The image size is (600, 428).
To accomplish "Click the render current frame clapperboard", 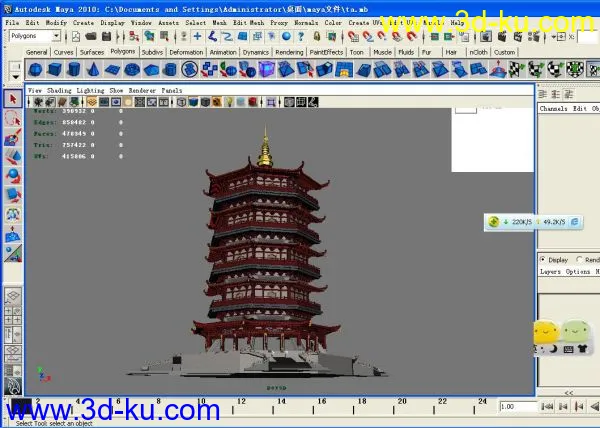I will tap(502, 37).
